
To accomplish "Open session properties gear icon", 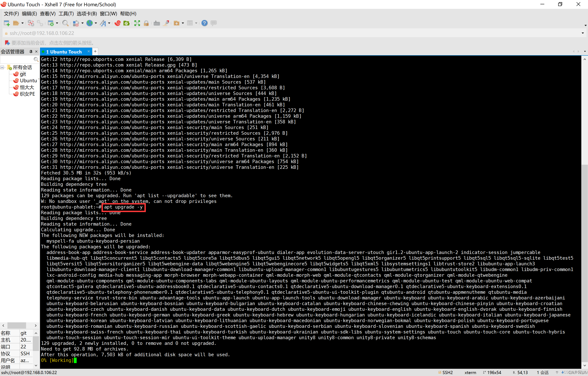I will point(51,23).
